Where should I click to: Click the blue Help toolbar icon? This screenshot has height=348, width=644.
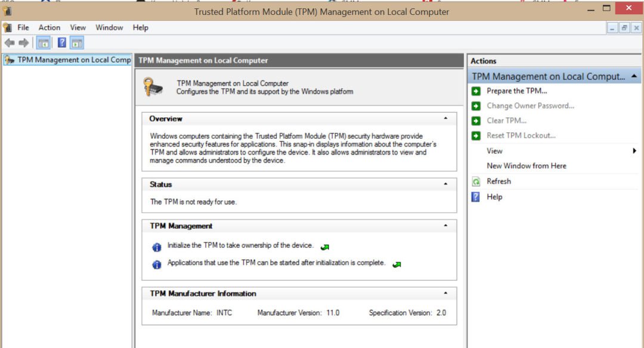pyautogui.click(x=61, y=42)
